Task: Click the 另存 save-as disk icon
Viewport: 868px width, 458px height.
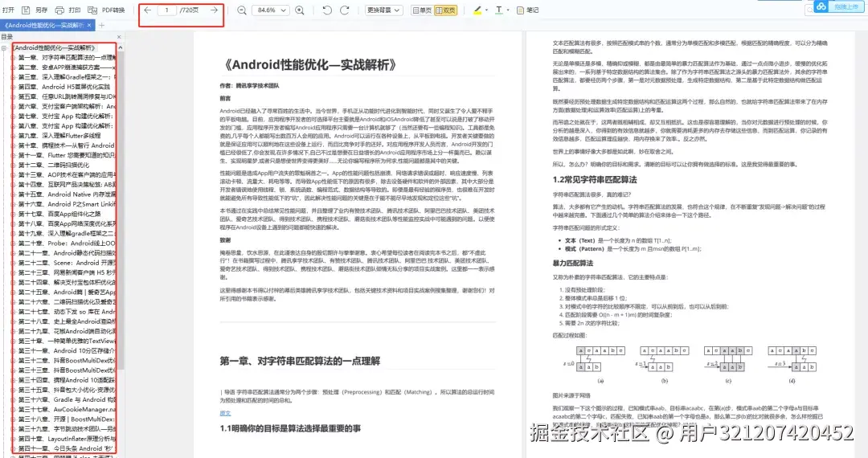Action: (26, 10)
